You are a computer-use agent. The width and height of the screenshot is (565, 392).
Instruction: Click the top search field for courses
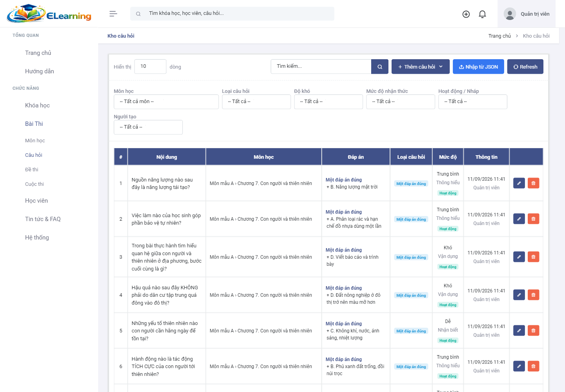(x=232, y=13)
